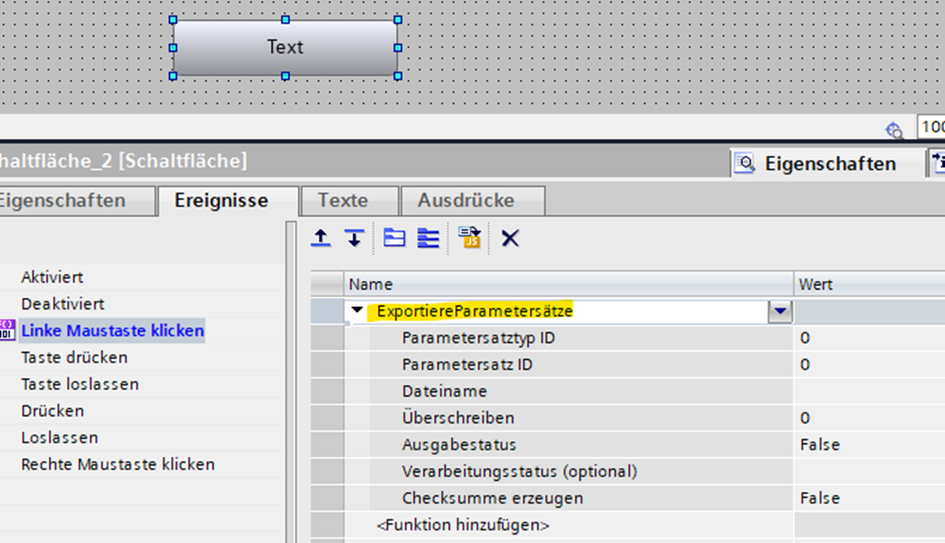
Task: Open the Eigenschaften inspector tab on the right
Action: (828, 163)
